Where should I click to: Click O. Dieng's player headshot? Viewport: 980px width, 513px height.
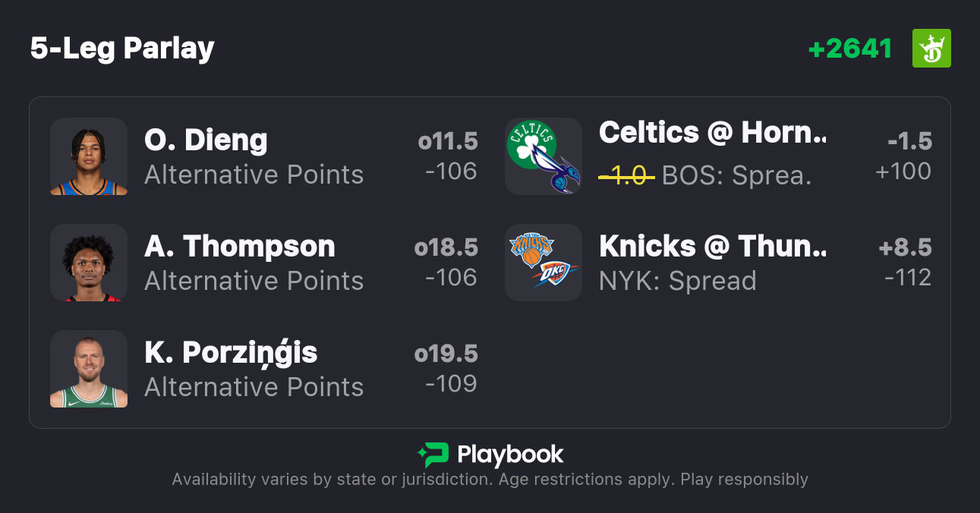(89, 156)
